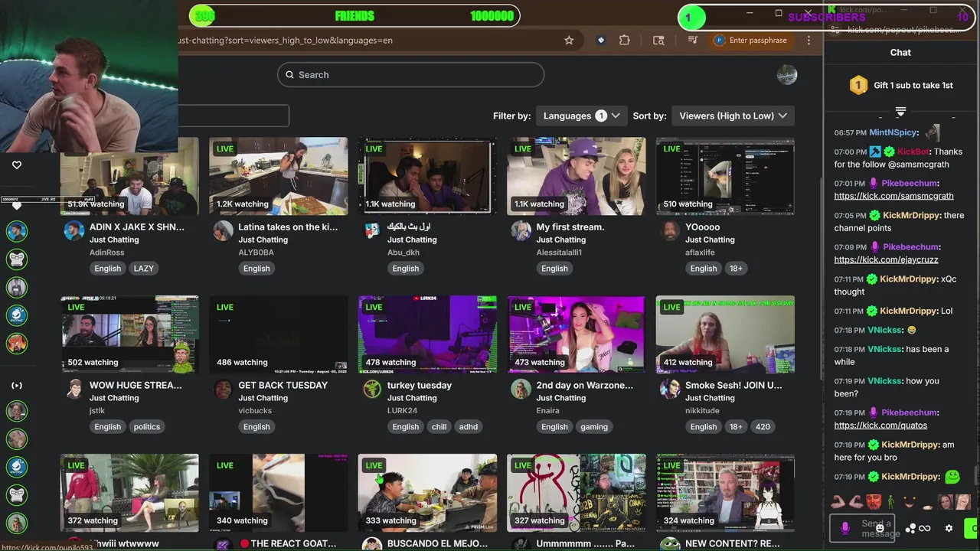This screenshot has width=980, height=551.
Task: Open nikkitude channel avatar
Action: pyautogui.click(x=670, y=389)
